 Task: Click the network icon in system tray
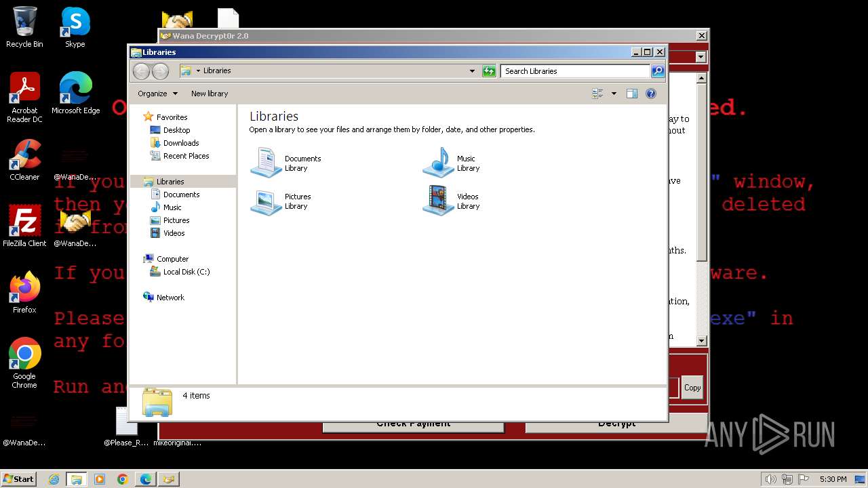click(x=787, y=479)
